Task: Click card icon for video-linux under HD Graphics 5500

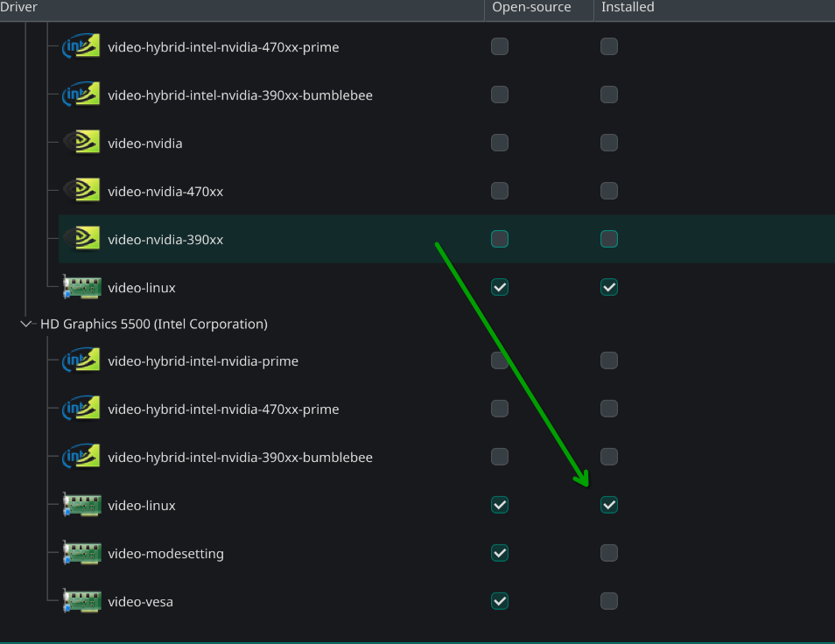Action: [81, 505]
